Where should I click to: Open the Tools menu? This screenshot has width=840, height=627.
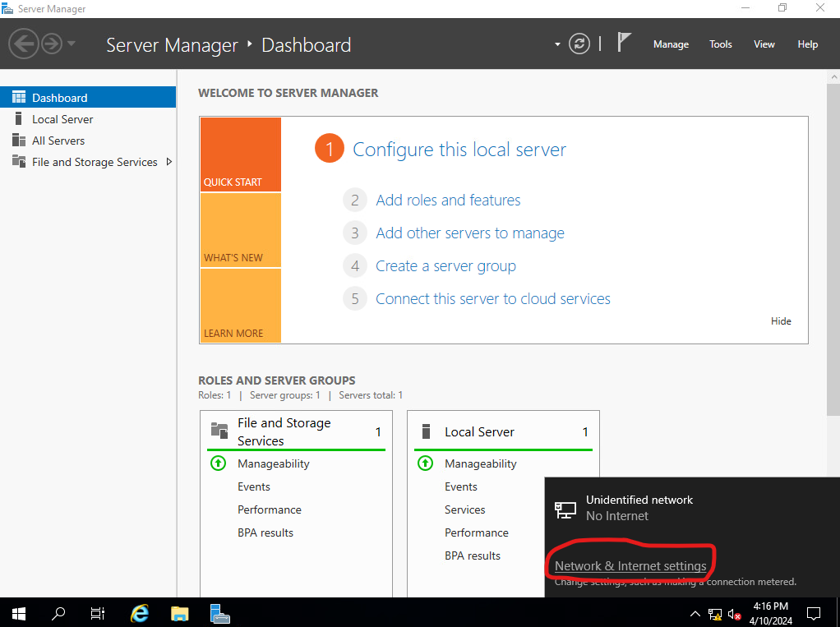(721, 44)
